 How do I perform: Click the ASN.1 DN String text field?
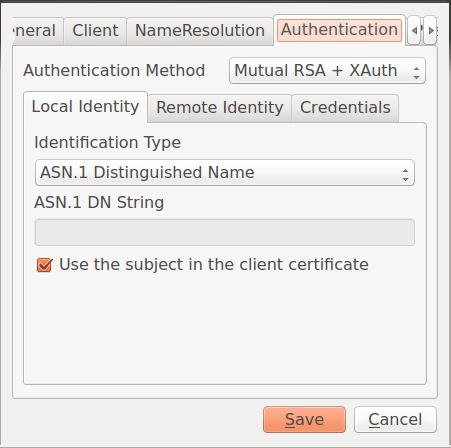(x=225, y=232)
